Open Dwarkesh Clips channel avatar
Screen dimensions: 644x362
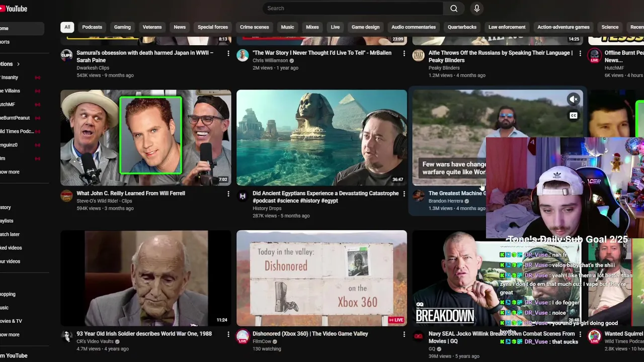66,55
